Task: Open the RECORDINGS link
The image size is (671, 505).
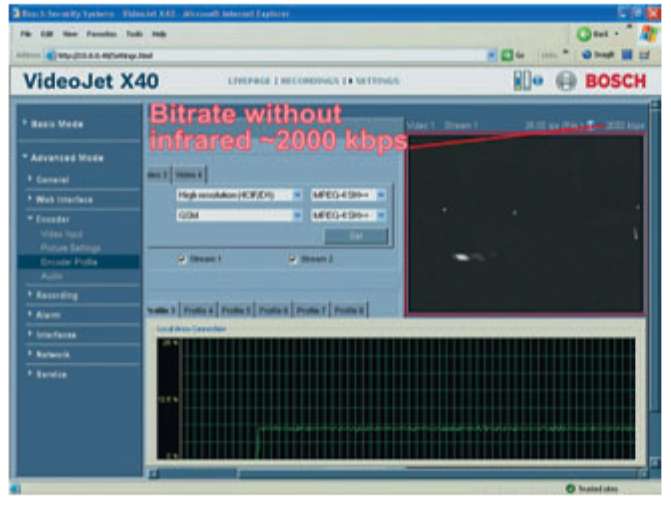Action: click(x=310, y=81)
